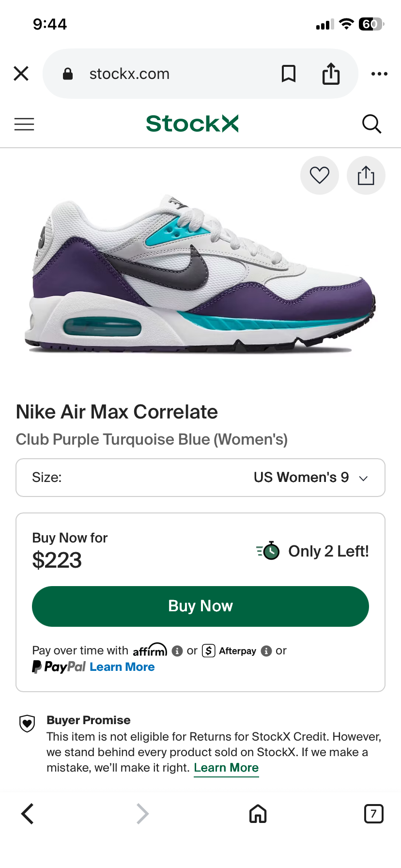Open the browser three-dot more options
This screenshot has height=868, width=401.
pos(379,74)
